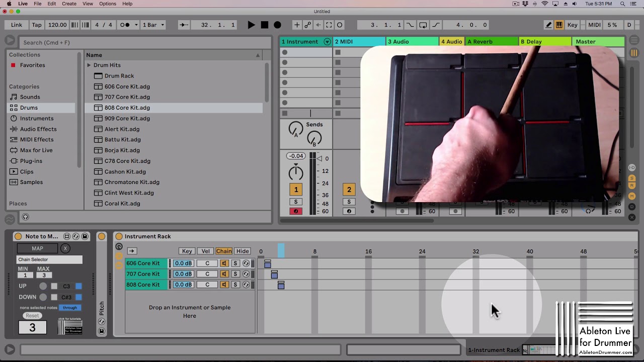
Task: Click the Link button
Action: point(17,25)
